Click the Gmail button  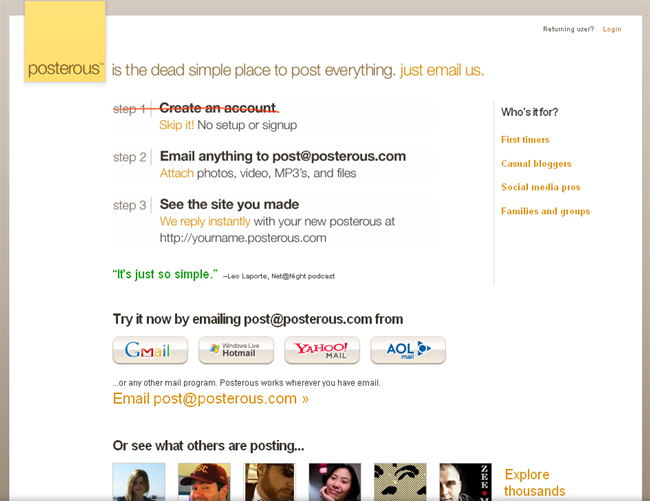150,350
